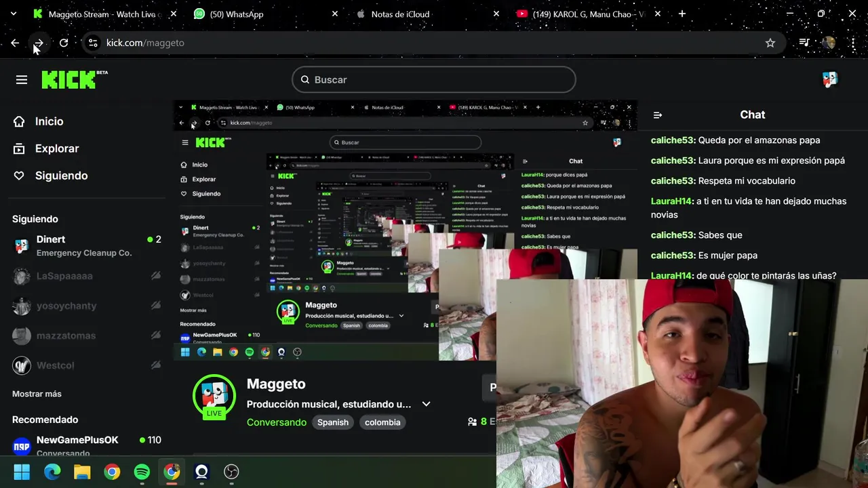This screenshot has height=488, width=868.
Task: Open offline channel yosoychanty
Action: [87, 306]
